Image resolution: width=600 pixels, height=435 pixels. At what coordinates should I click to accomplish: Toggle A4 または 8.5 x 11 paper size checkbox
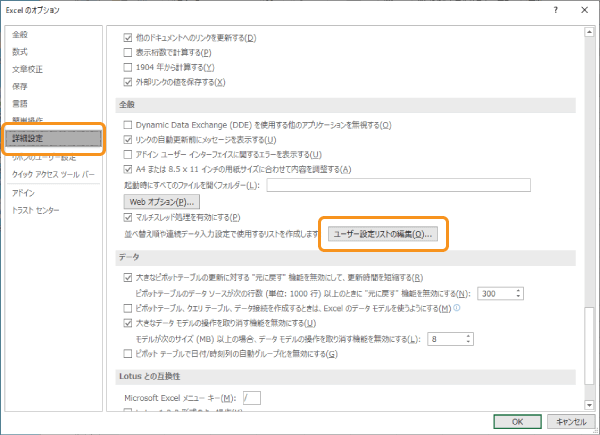[x=128, y=169]
